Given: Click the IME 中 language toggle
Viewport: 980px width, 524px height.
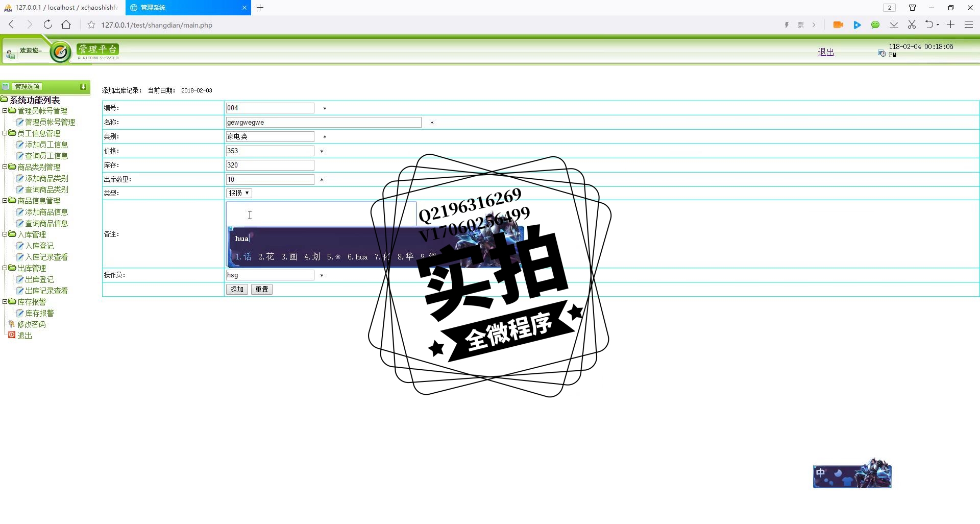Looking at the screenshot, I should click(821, 472).
